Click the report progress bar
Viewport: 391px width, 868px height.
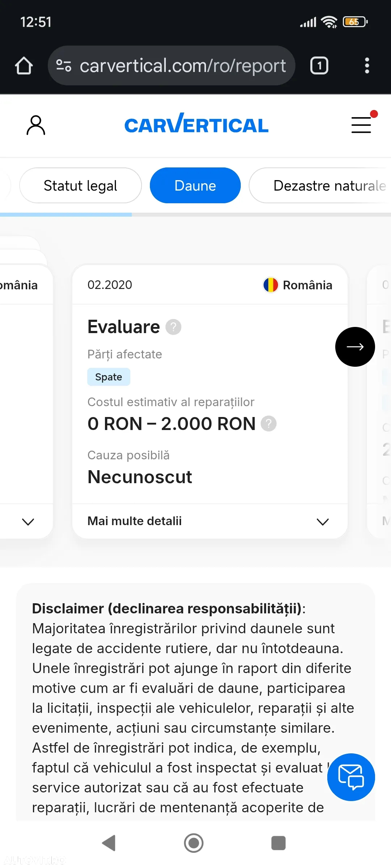(x=195, y=214)
